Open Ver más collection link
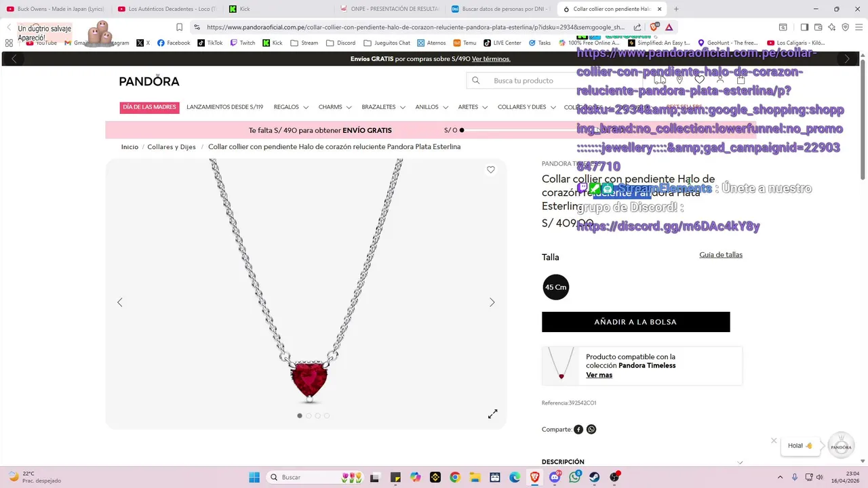The height and width of the screenshot is (488, 868). click(x=599, y=375)
